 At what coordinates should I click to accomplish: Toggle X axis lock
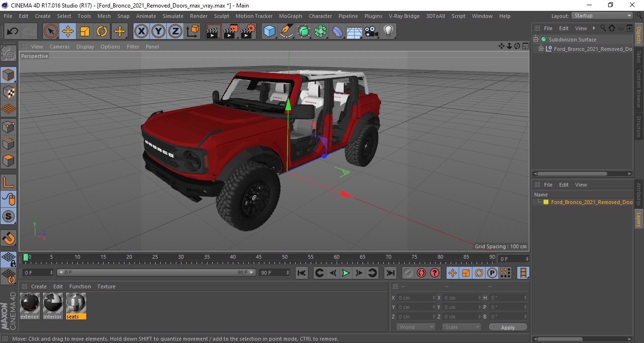(x=141, y=32)
